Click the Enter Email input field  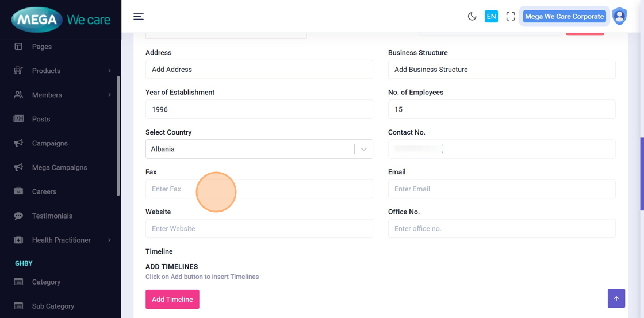click(501, 189)
